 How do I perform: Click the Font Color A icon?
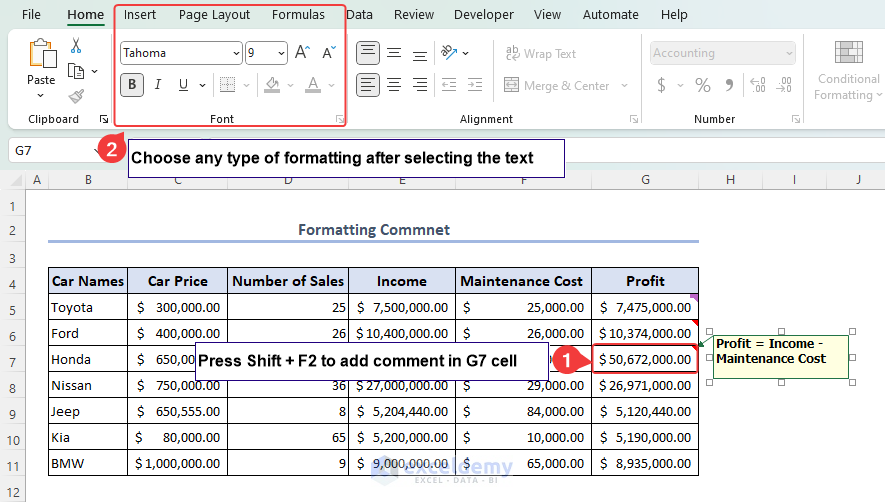[313, 85]
